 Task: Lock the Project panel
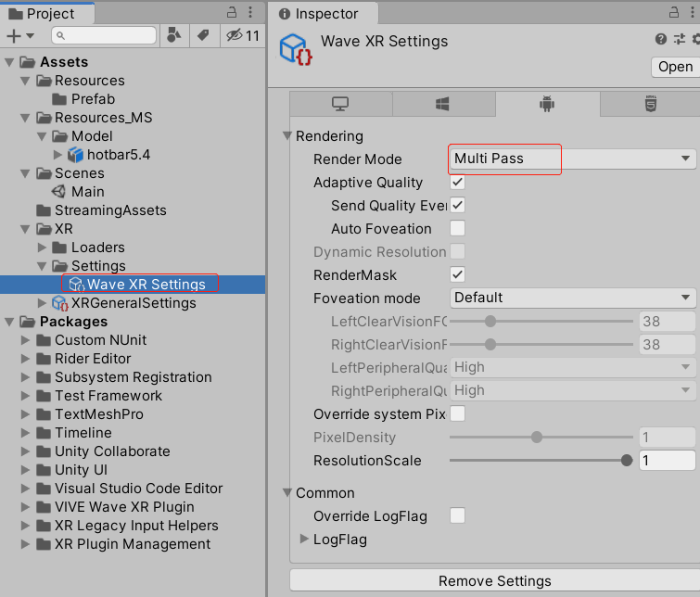click(232, 13)
